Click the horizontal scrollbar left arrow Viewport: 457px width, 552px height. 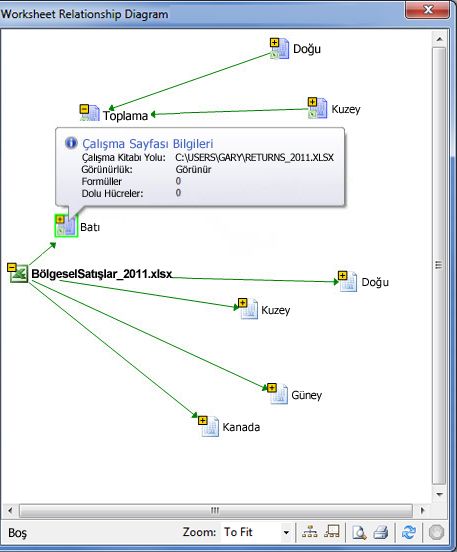[x=10, y=510]
